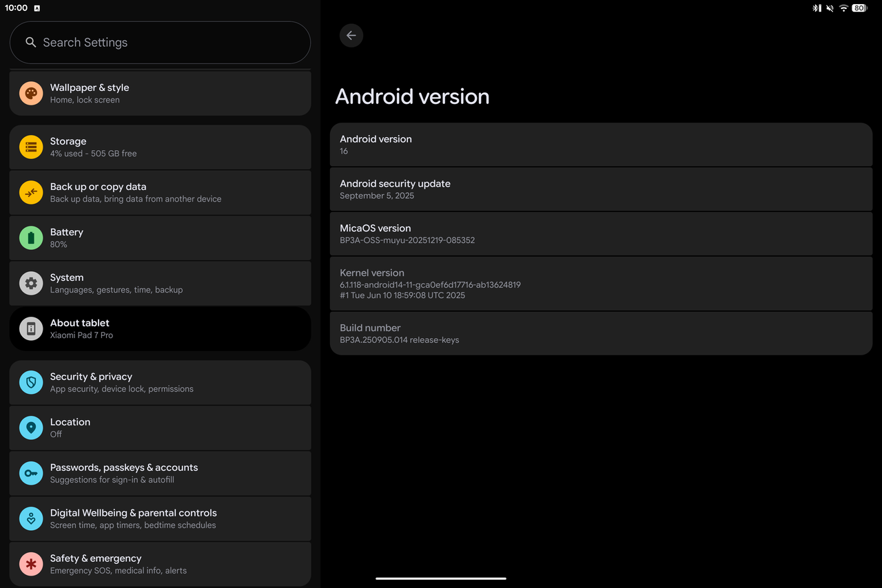This screenshot has width=882, height=588.
Task: Tap the Location pin icon
Action: click(x=31, y=428)
